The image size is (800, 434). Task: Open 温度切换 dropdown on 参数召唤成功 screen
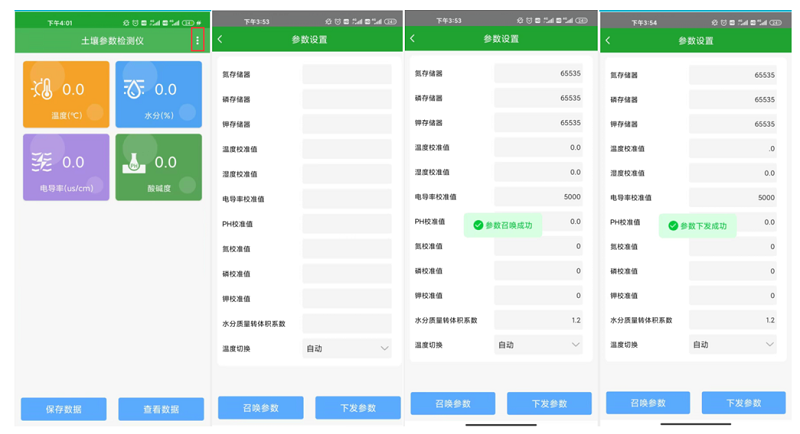click(538, 345)
